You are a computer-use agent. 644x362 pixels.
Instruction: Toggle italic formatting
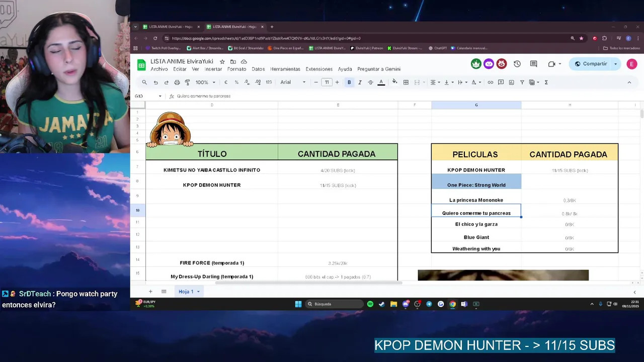coord(360,82)
